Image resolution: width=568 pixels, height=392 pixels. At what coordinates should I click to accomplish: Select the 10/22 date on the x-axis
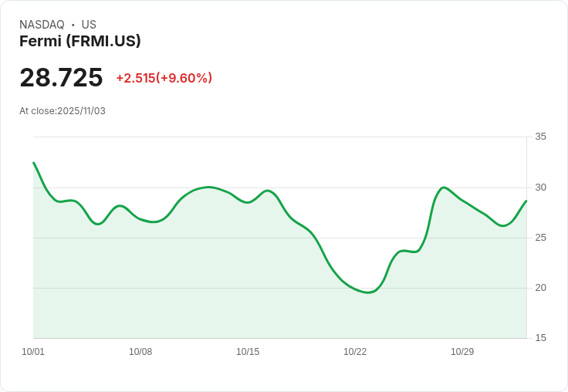355,352
